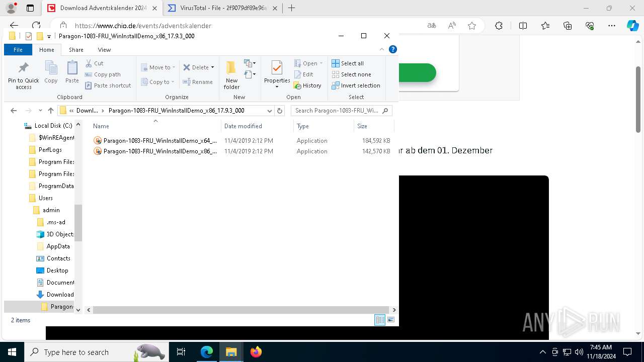Open Edge Extensions puzzle icon

pyautogui.click(x=499, y=26)
